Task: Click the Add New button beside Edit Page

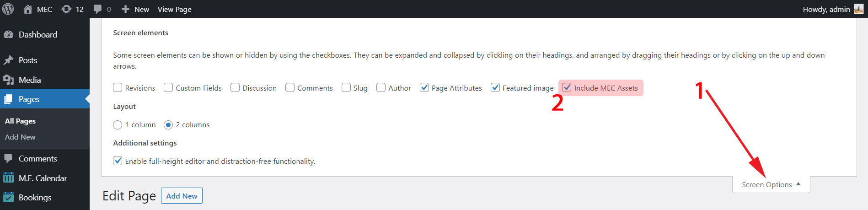Action: coord(182,196)
